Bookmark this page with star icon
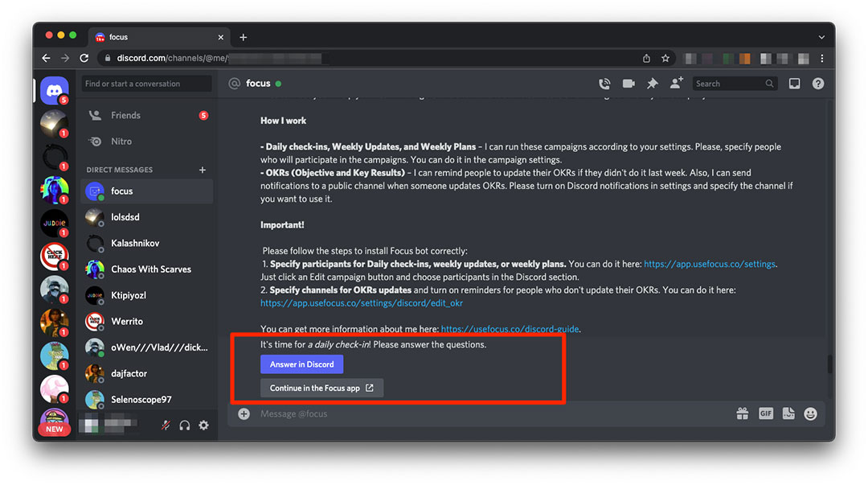Viewport: 868px width, 485px height. pos(665,58)
